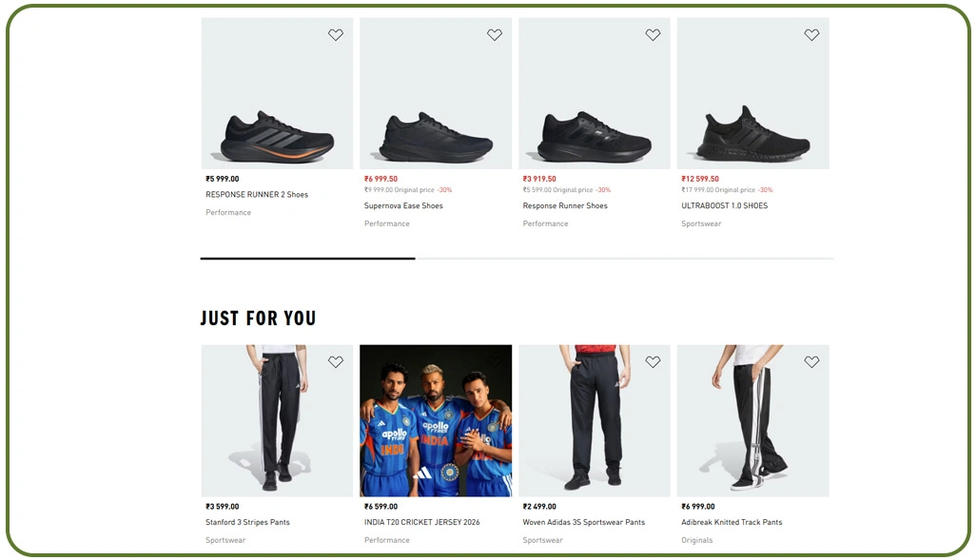Select the Originals category under Adibreak pants

(696, 539)
